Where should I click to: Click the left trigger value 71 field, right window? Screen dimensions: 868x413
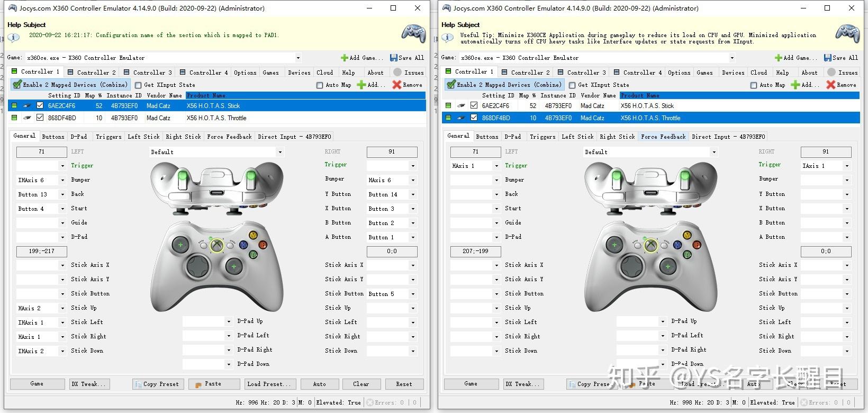[476, 152]
